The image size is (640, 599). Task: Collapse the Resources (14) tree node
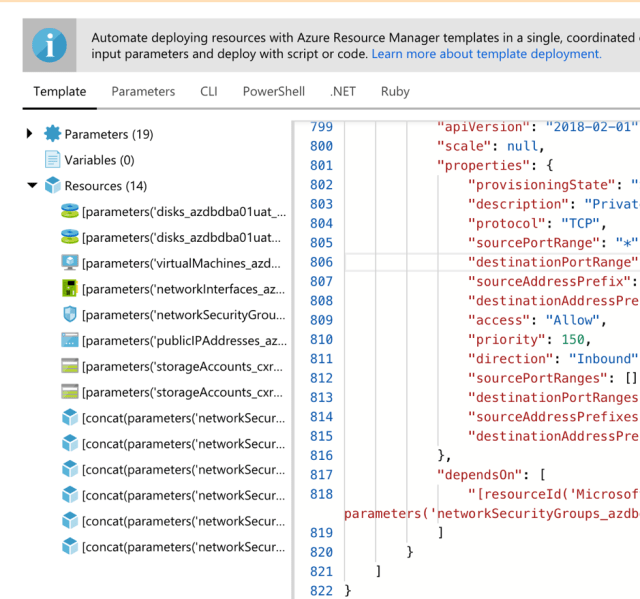[31, 186]
